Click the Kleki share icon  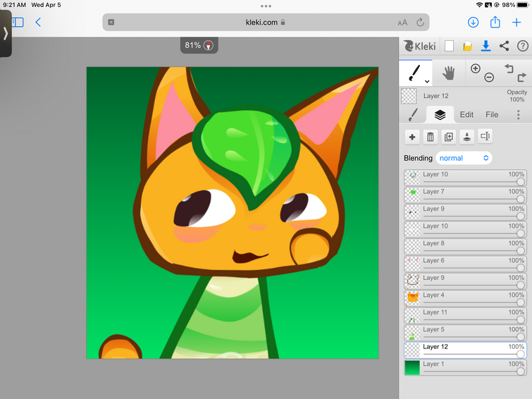coord(504,47)
